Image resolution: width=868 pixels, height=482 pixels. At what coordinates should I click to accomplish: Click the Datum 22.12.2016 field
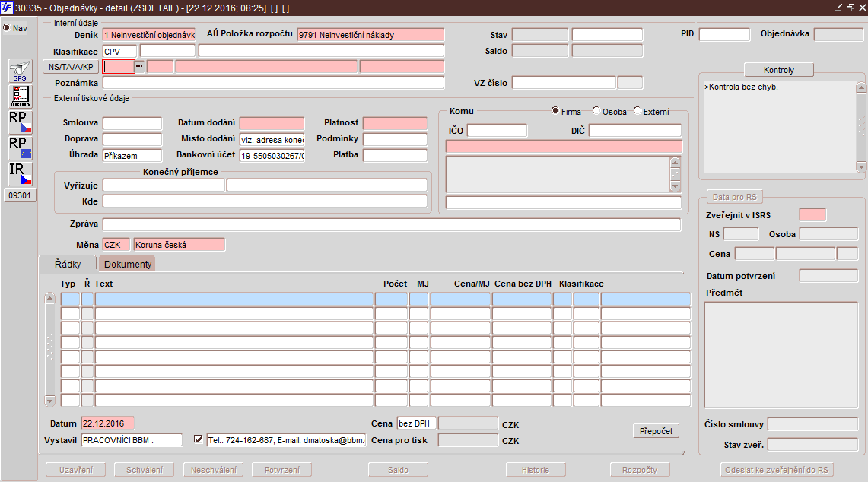click(108, 423)
